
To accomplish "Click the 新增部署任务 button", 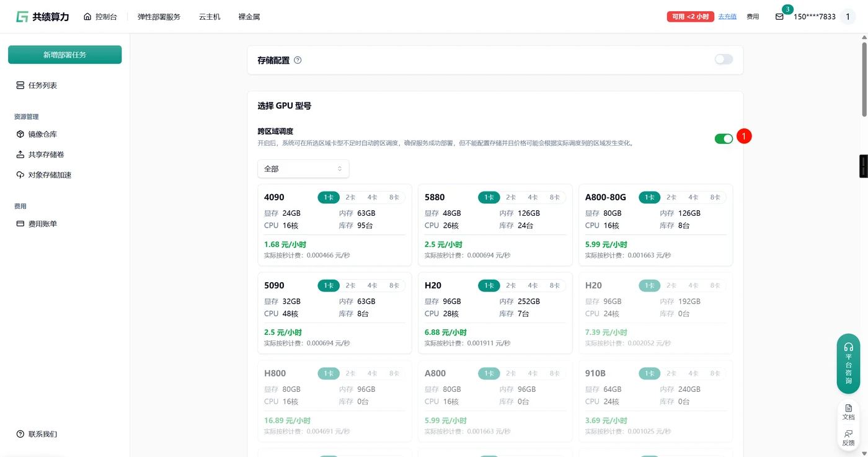I will click(65, 55).
